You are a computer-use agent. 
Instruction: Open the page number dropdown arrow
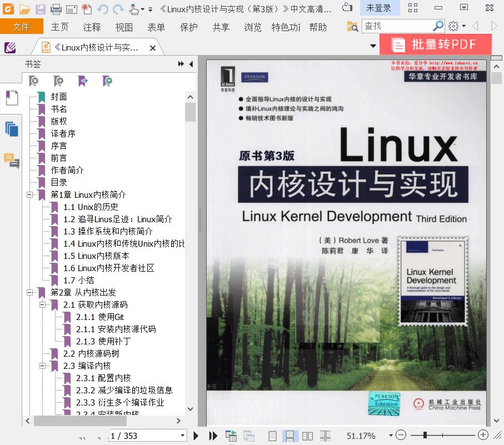(x=183, y=436)
